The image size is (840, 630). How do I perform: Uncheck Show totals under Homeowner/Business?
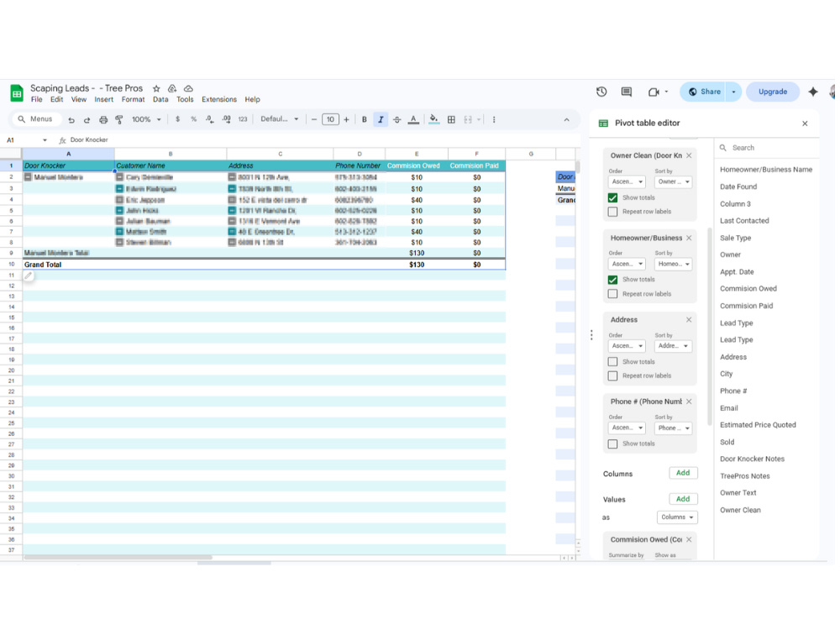pos(613,280)
